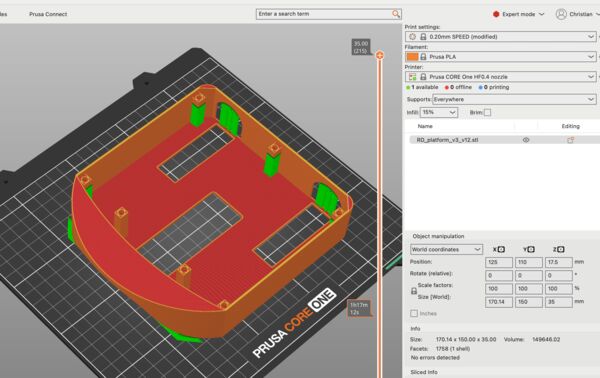Image resolution: width=600 pixels, height=378 pixels.
Task: Check the Inches checkbox
Action: pyautogui.click(x=414, y=313)
